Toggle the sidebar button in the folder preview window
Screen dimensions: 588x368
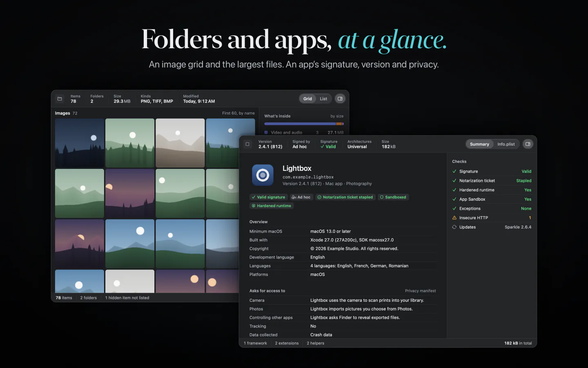point(340,99)
